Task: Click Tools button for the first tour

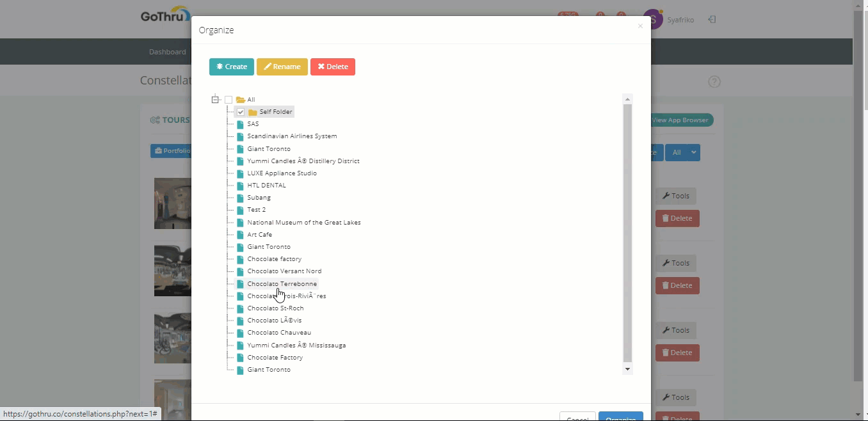Action: click(x=676, y=196)
